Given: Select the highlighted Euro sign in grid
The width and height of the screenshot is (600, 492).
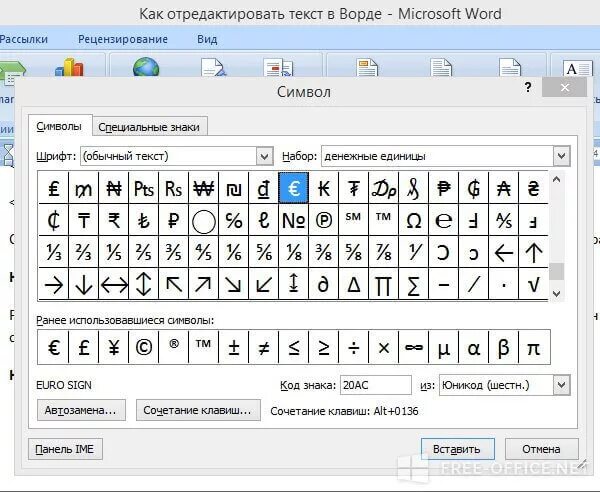Looking at the screenshot, I should [293, 188].
